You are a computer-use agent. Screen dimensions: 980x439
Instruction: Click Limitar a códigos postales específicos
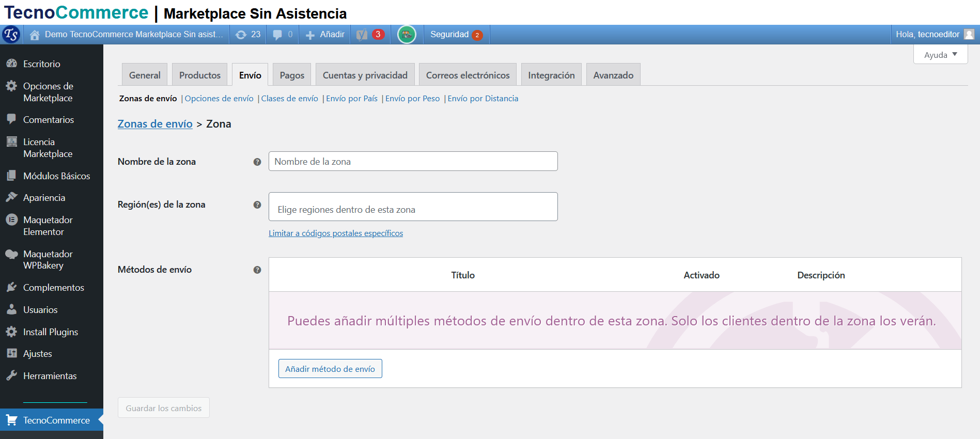pos(336,233)
